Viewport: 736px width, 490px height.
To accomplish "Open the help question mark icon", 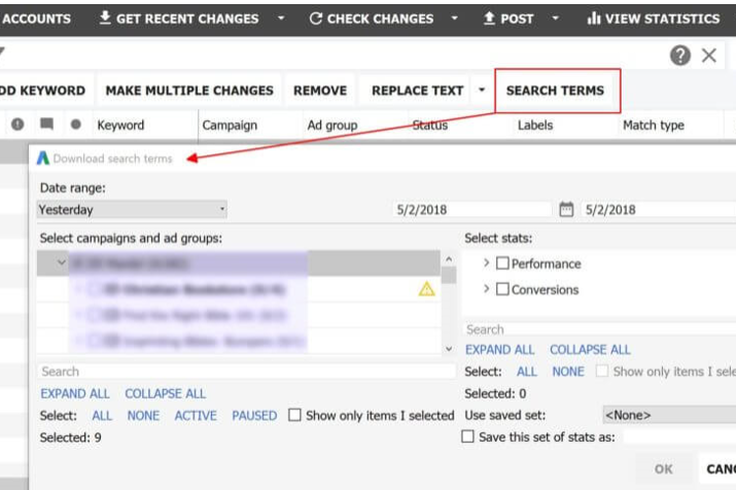I will point(680,55).
